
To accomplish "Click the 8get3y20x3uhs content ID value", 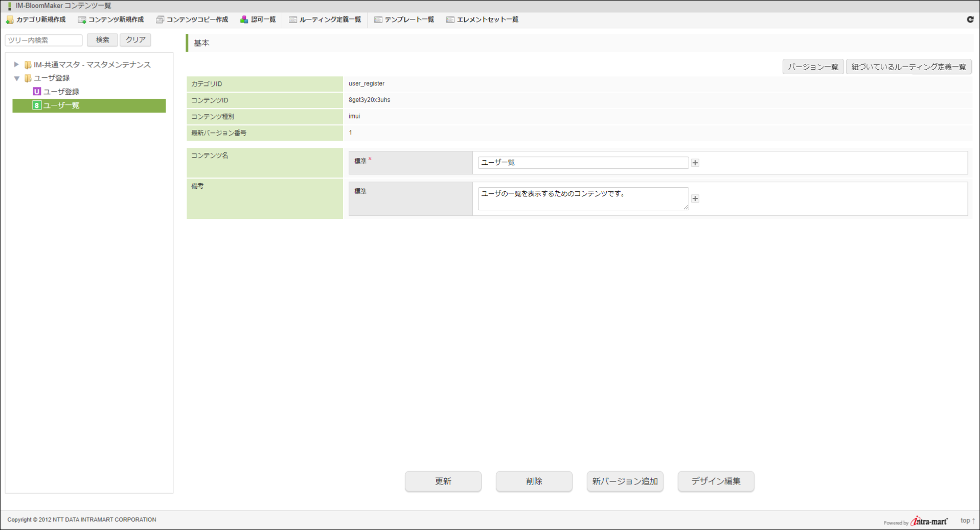I will tap(369, 100).
